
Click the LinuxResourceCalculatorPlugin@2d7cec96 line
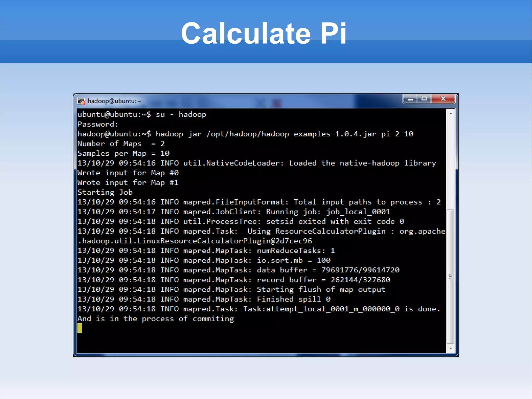point(195,241)
